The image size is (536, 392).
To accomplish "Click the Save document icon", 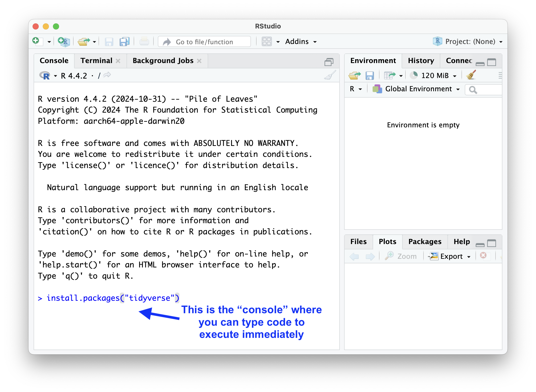I will [x=109, y=42].
